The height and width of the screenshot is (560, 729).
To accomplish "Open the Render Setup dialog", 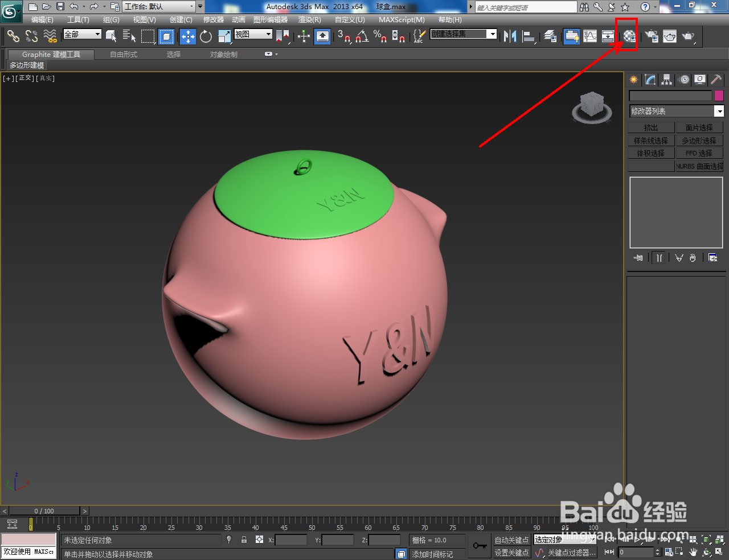I will click(x=652, y=36).
